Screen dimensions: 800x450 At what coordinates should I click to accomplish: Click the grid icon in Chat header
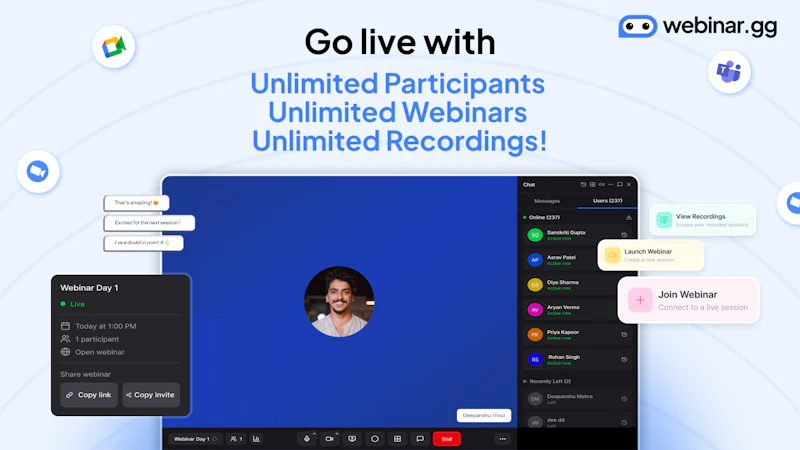coord(592,185)
